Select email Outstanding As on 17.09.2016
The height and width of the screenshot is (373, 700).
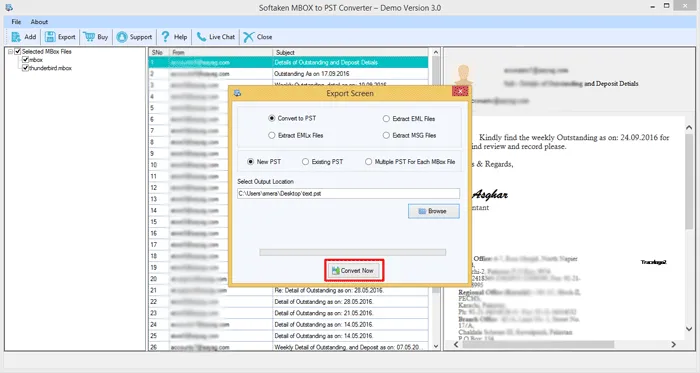[288, 74]
